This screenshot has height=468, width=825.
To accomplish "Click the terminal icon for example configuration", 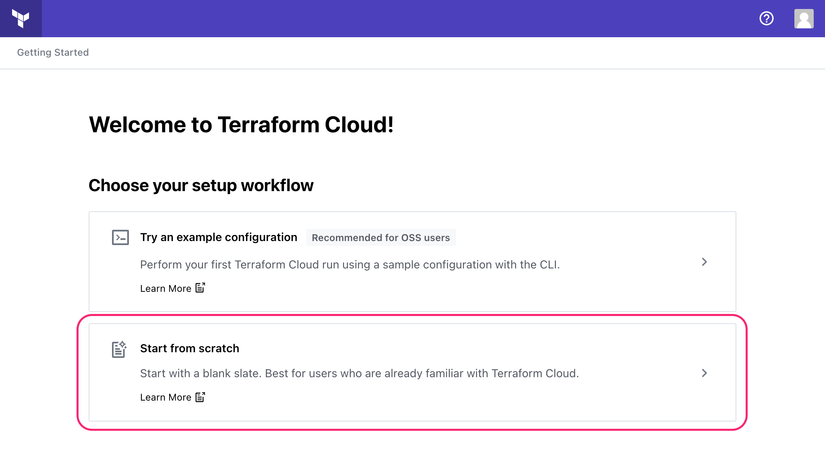I will tap(119, 238).
